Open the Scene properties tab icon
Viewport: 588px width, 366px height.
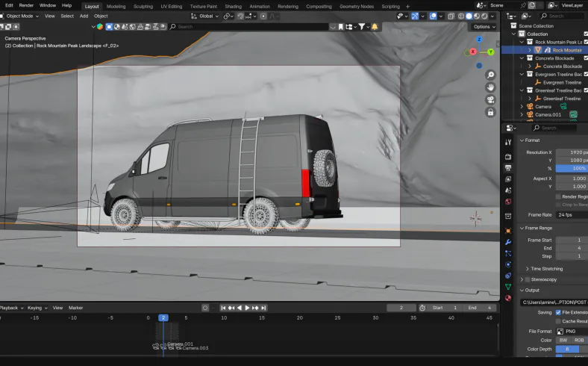click(x=508, y=190)
